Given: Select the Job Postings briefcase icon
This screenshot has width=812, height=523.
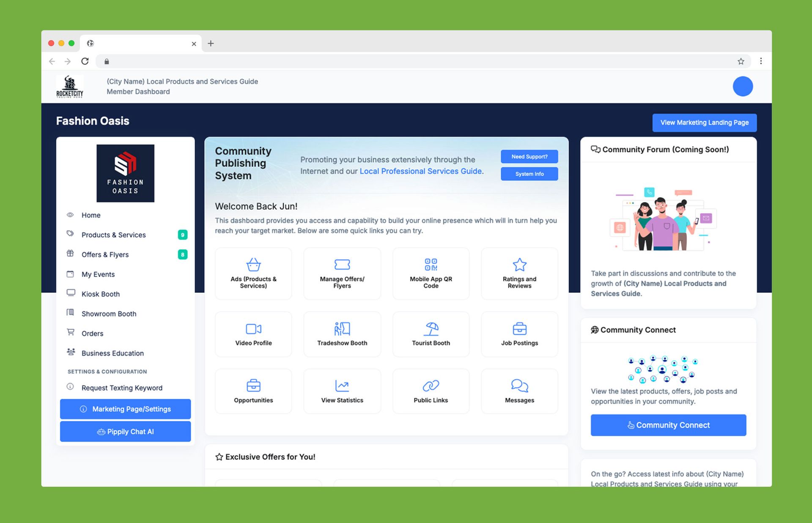Looking at the screenshot, I should pyautogui.click(x=519, y=329).
